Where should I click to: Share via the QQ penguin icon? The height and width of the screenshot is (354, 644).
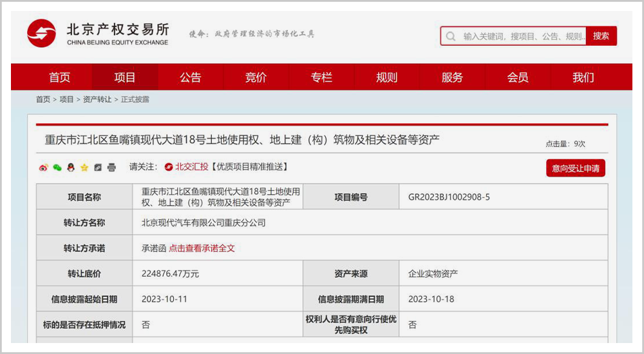click(x=71, y=168)
